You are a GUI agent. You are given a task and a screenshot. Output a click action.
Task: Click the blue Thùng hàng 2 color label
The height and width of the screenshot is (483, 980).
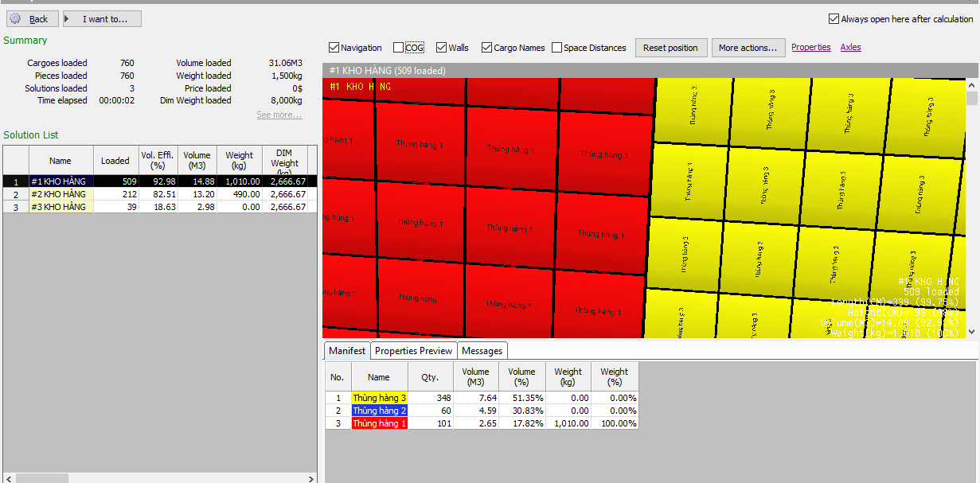tap(379, 411)
